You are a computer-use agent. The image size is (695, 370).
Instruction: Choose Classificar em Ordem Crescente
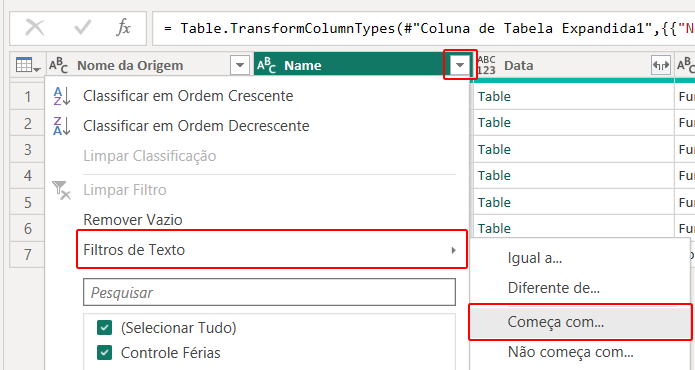click(188, 96)
